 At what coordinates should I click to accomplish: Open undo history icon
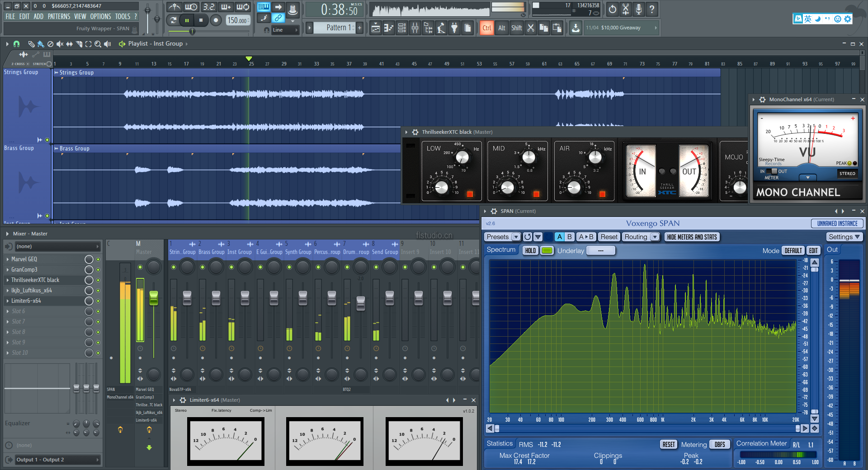(612, 9)
